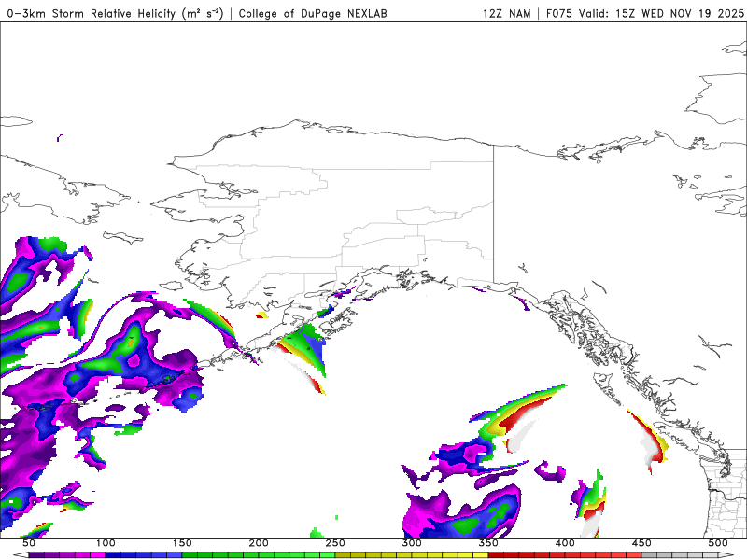Viewport: 747px width, 560px height.
Task: Click the '450' color scale label
Action: point(641,543)
